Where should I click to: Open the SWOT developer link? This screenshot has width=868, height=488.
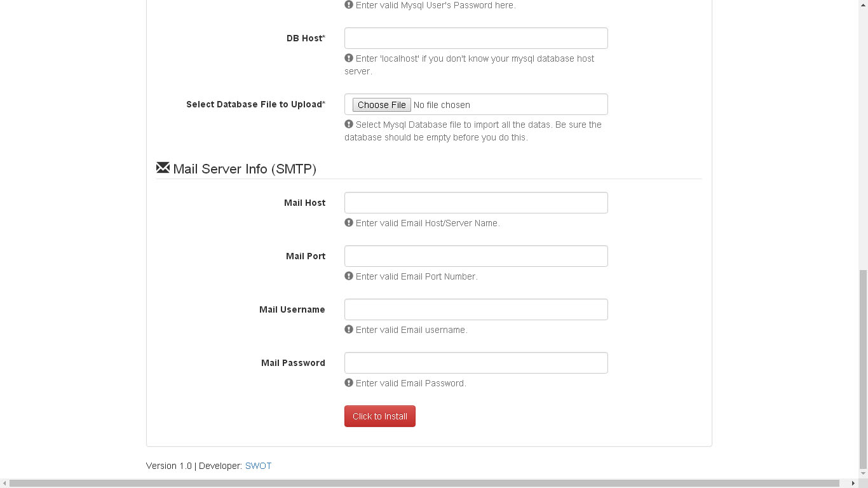(258, 466)
